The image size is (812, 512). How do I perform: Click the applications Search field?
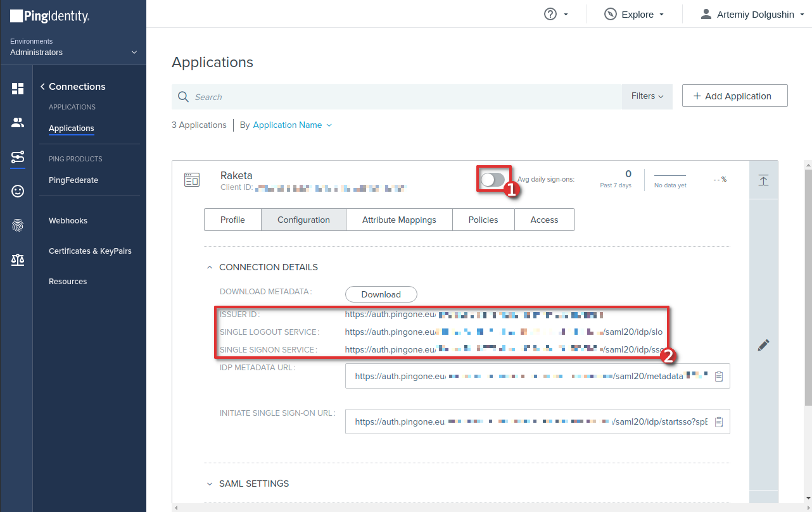(396, 97)
